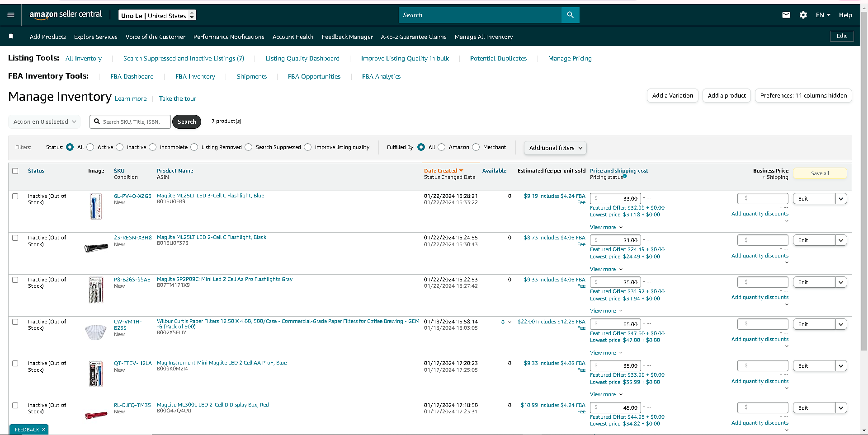This screenshot has height=435, width=868.
Task: Filter by Fulfilled By Merchant
Action: pyautogui.click(x=476, y=147)
